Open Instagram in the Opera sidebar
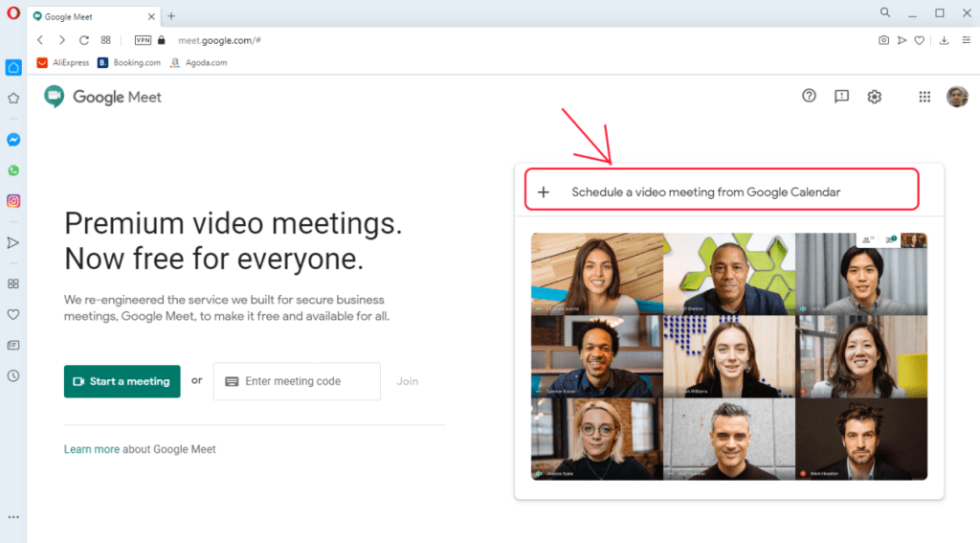Screen dimensions: 980x543 pyautogui.click(x=13, y=201)
